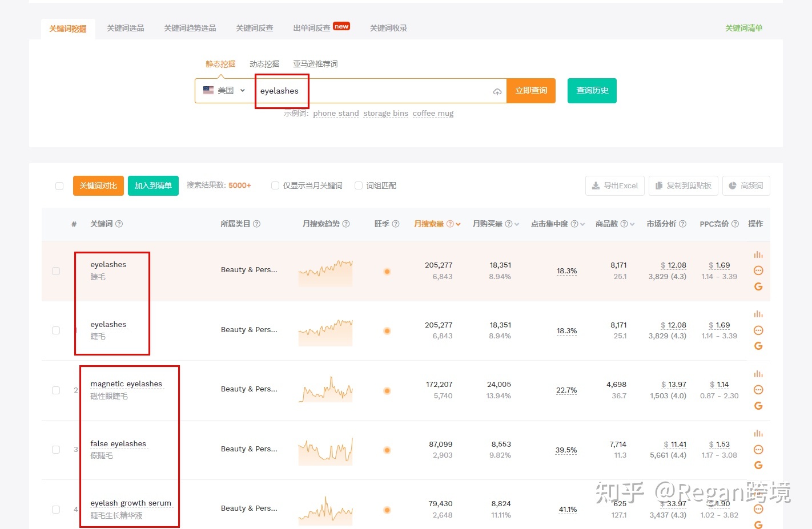Open the 动态挖掘 sub-tab
Viewport: 812px width, 529px height.
pyautogui.click(x=264, y=64)
